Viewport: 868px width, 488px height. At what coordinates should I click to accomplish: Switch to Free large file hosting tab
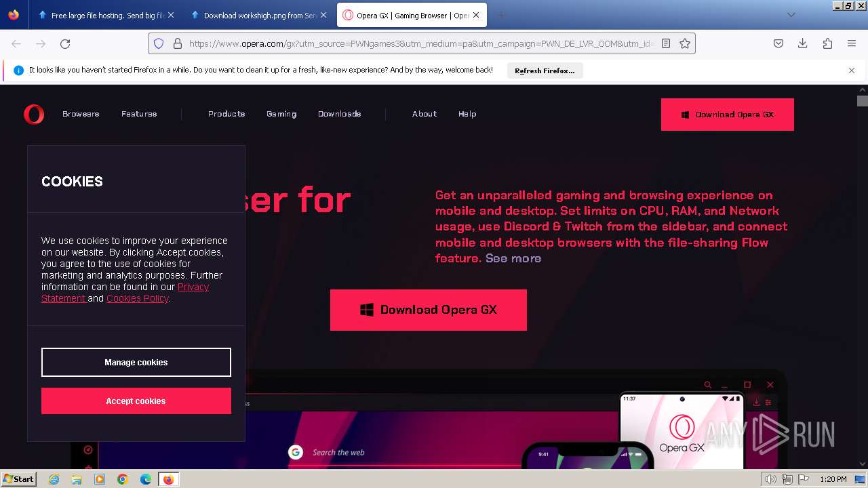(106, 15)
